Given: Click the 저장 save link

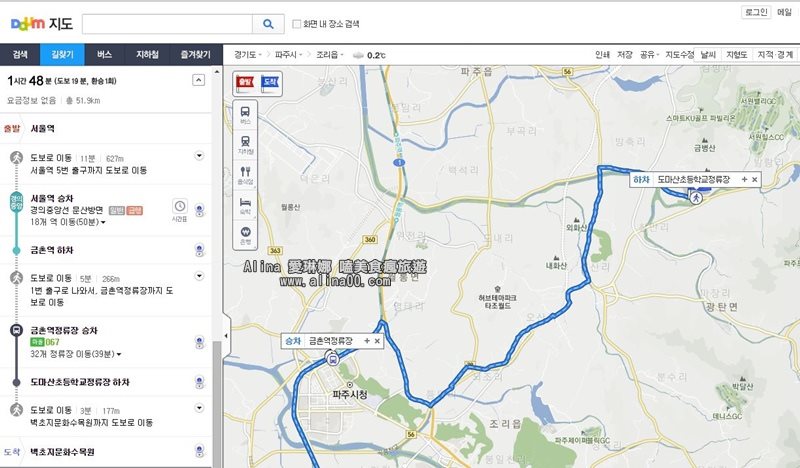Looking at the screenshot, I should pyautogui.click(x=624, y=55).
